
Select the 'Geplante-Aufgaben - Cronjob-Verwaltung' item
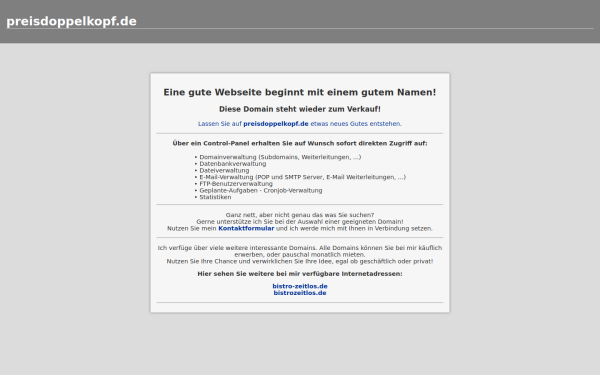pyautogui.click(x=261, y=191)
